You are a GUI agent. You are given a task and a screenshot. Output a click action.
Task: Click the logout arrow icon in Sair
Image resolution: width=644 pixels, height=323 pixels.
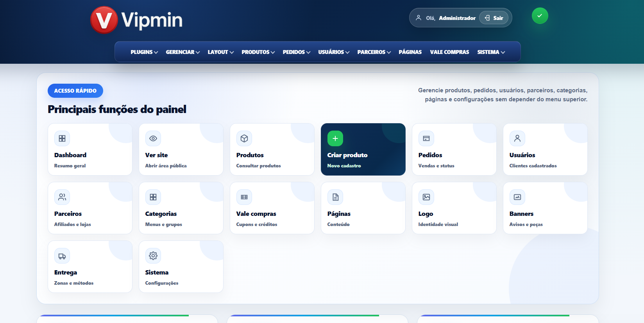487,18
